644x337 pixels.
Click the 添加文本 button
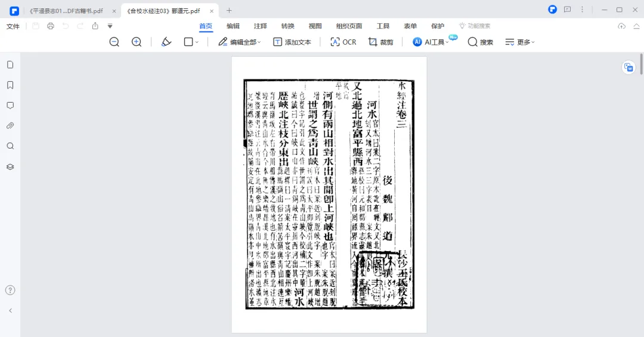292,42
